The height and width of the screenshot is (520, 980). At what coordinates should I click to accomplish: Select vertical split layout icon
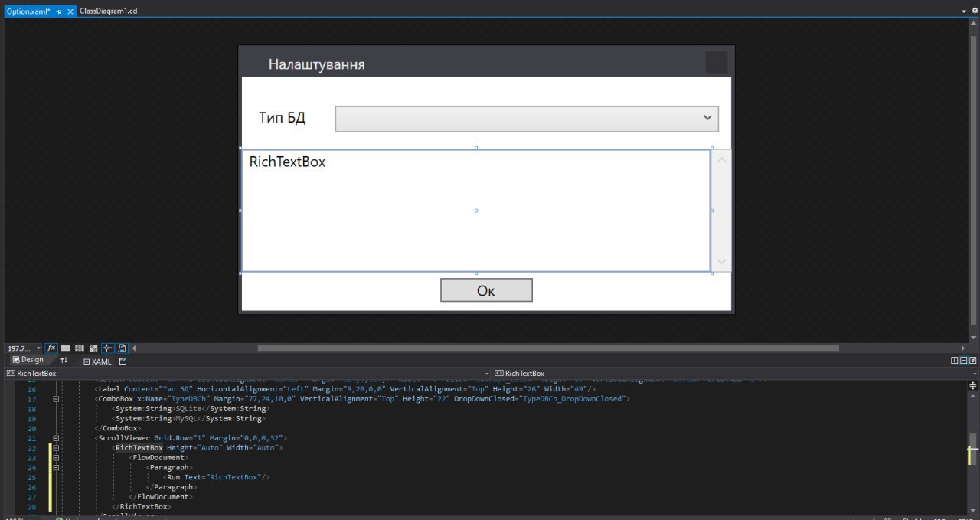click(955, 361)
